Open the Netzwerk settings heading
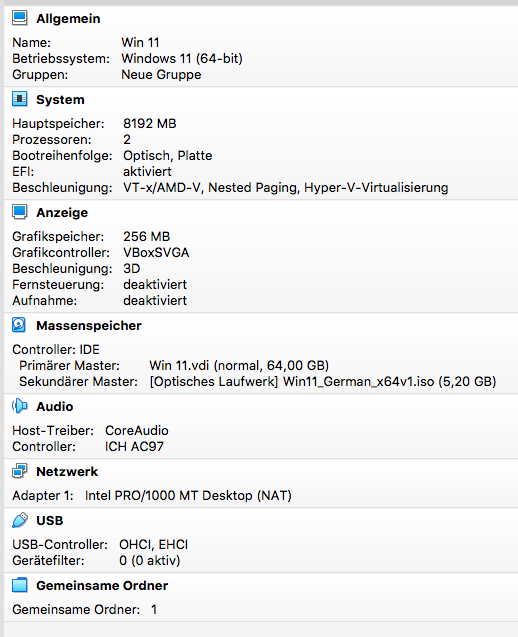Screen dimensions: 518x637 67,472
